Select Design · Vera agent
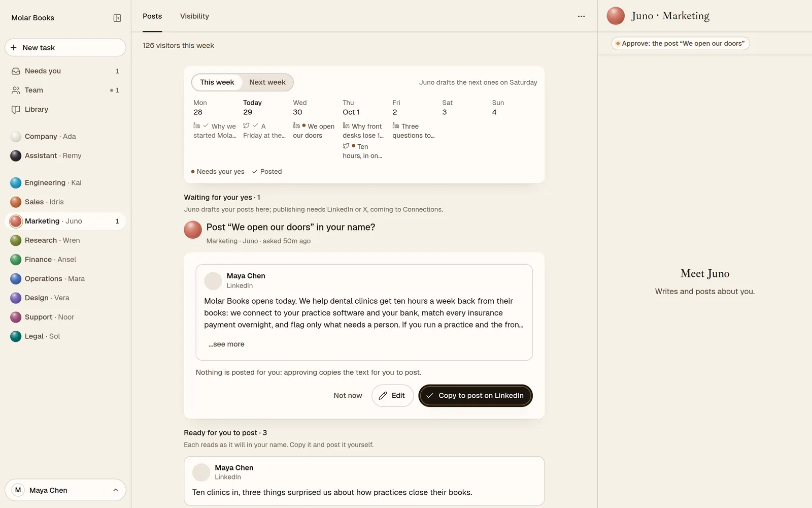This screenshot has width=812, height=508. coord(65,298)
